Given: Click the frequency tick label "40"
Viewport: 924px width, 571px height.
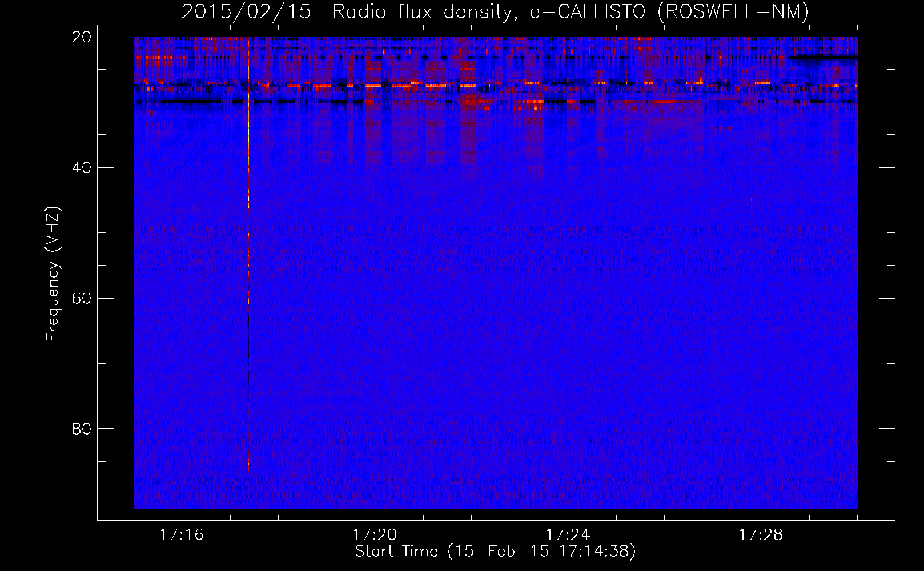Looking at the screenshot, I should click(x=82, y=168).
